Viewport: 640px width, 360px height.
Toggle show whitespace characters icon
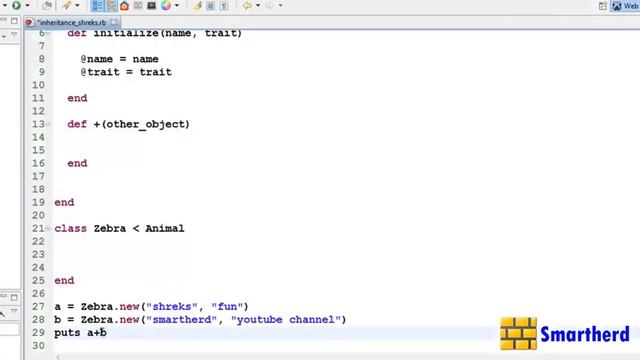(x=224, y=6)
